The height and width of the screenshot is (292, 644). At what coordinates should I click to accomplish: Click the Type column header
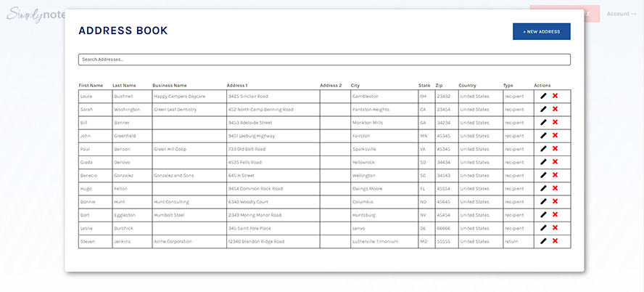[508, 86]
